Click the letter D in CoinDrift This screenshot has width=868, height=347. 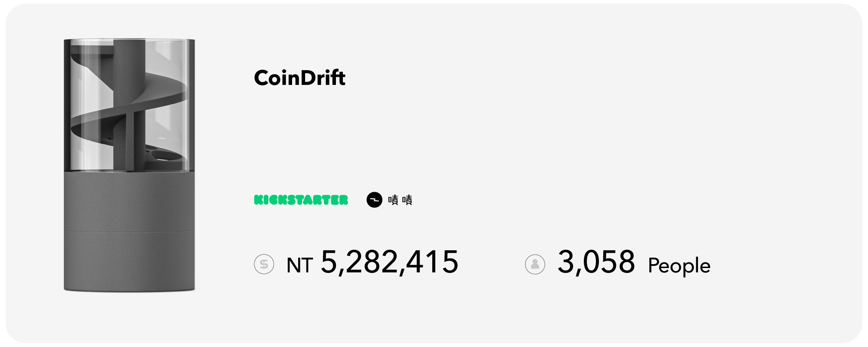[308, 78]
